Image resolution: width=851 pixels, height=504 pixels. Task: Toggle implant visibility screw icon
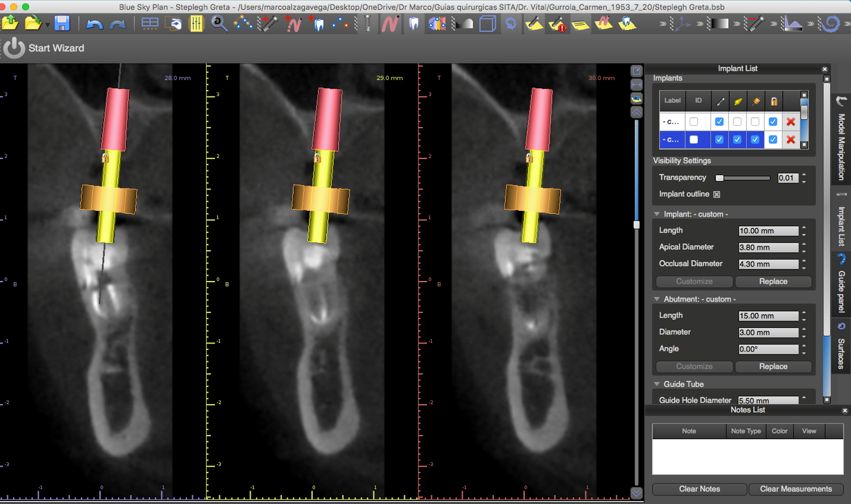367,24
